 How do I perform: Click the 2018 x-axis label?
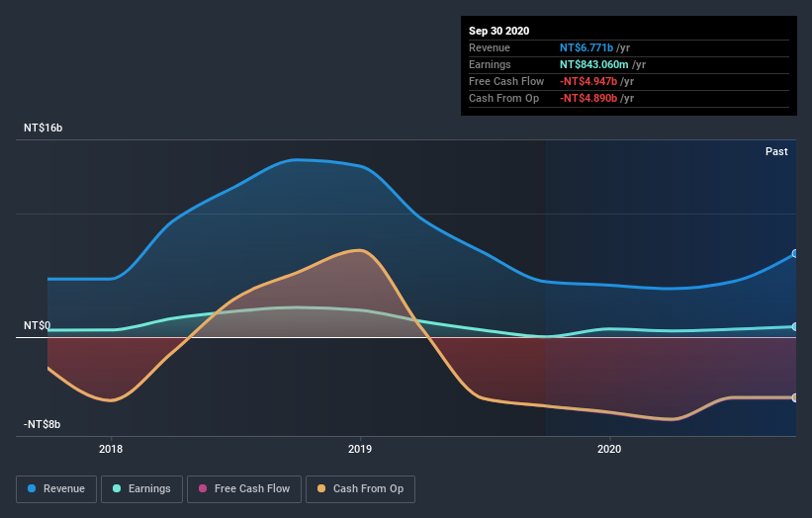click(111, 449)
